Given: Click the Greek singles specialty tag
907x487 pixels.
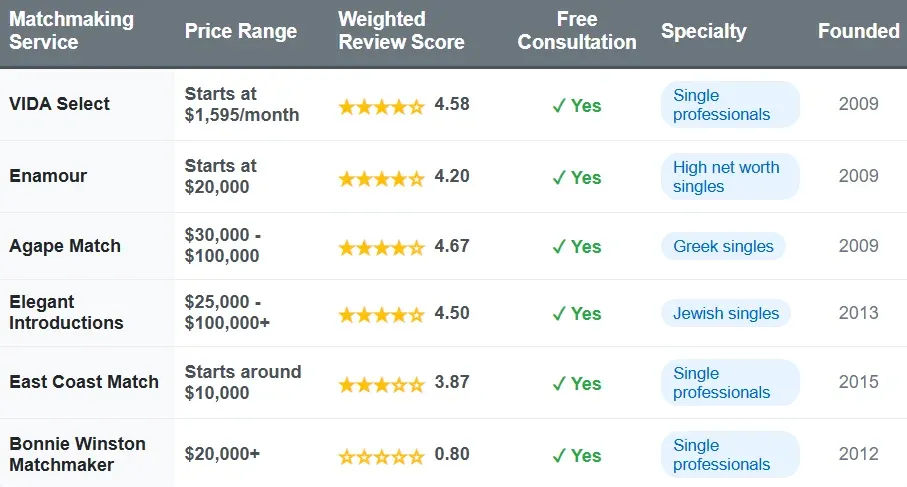Looking at the screenshot, I should 723,246.
